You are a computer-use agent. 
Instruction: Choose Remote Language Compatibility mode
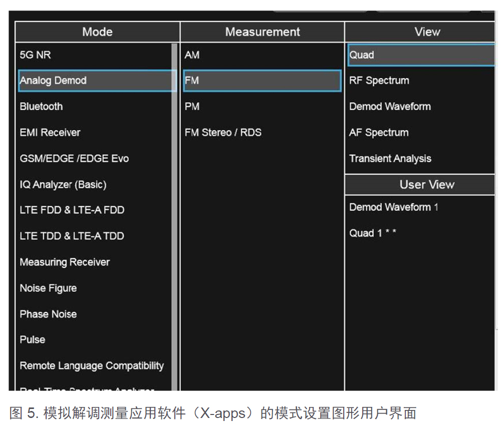pyautogui.click(x=92, y=366)
